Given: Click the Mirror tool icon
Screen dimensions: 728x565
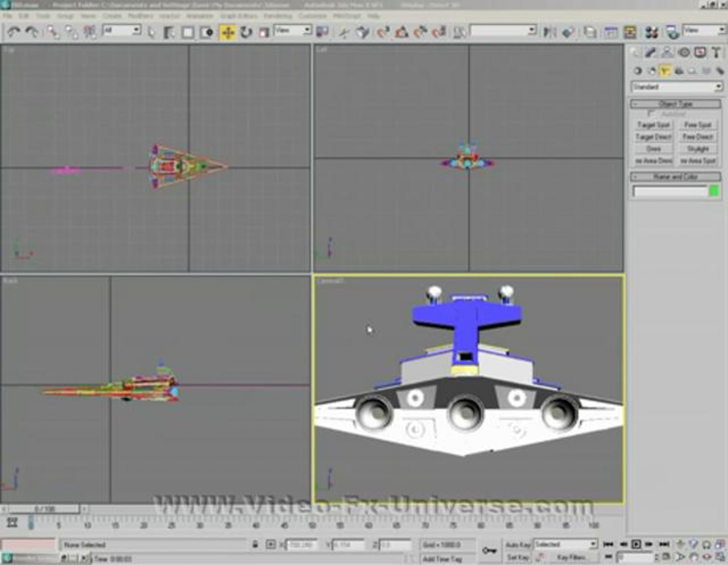Looking at the screenshot, I should click(x=550, y=32).
